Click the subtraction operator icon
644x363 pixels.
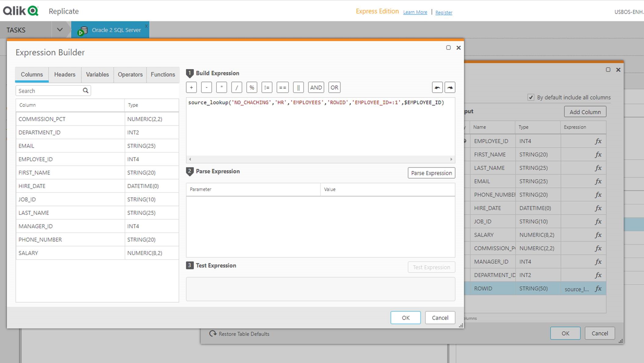[x=206, y=87]
